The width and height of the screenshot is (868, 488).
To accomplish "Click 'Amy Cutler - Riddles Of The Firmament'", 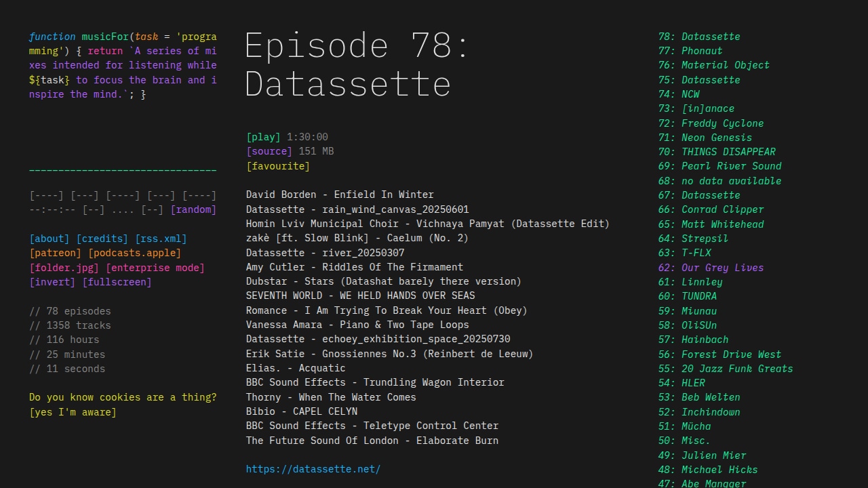I will [355, 267].
